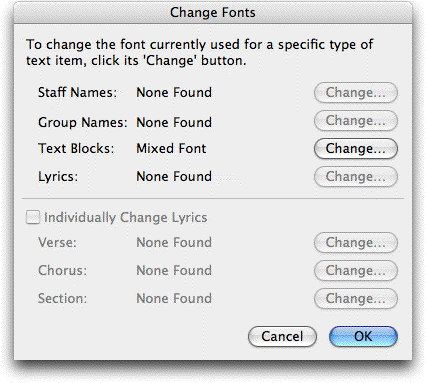Click the Individually Change Lyrics label text
The image size is (426, 383).
[126, 217]
